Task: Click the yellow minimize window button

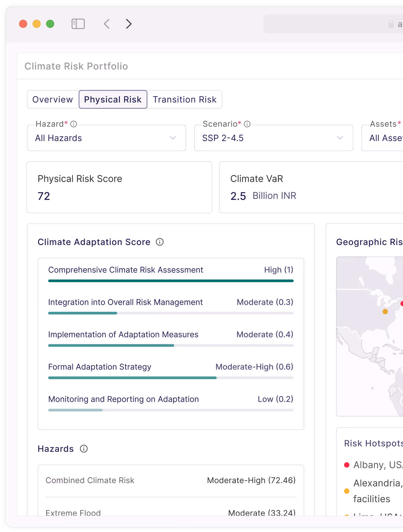Action: pos(37,24)
